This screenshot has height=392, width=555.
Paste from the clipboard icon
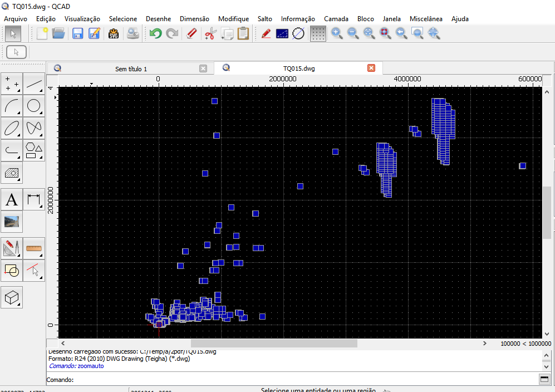[243, 33]
